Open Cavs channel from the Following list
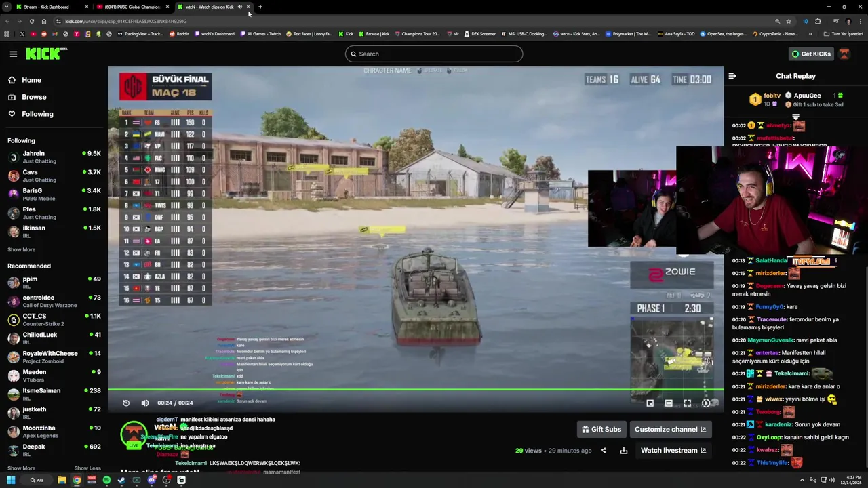The image size is (868, 488). pos(54,176)
